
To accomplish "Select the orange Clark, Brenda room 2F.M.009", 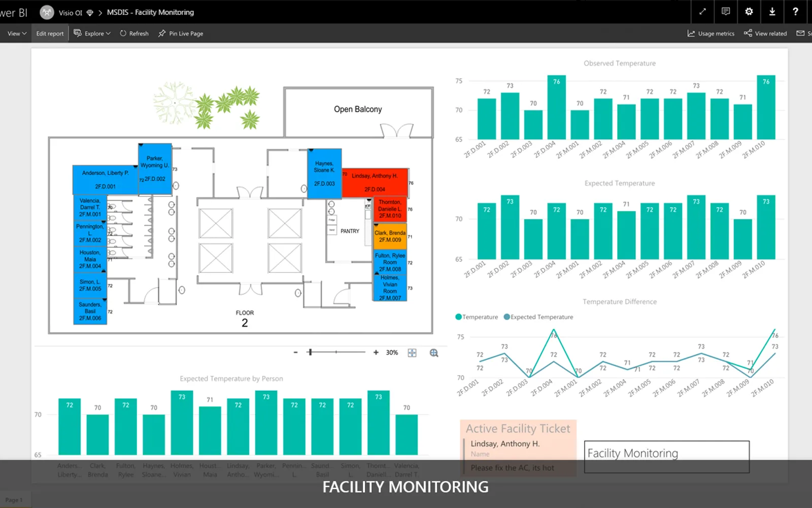I will [390, 236].
